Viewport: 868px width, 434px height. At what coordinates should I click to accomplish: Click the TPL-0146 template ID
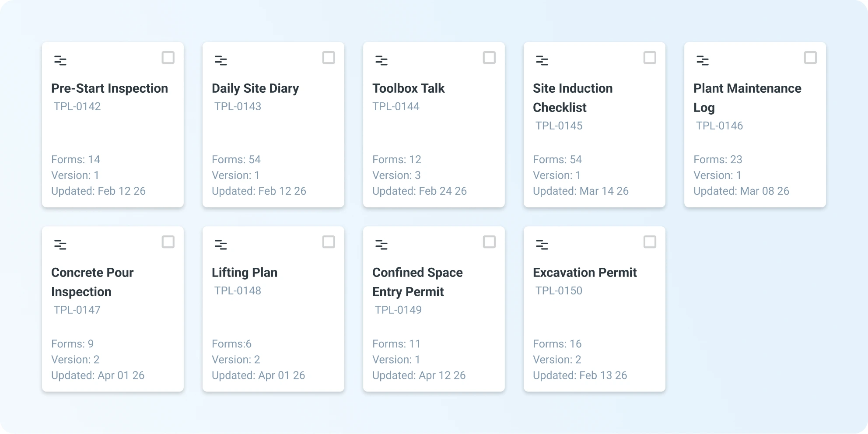pyautogui.click(x=719, y=126)
